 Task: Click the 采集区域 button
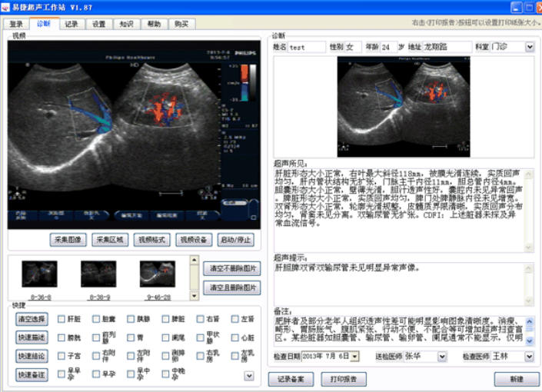(110, 240)
